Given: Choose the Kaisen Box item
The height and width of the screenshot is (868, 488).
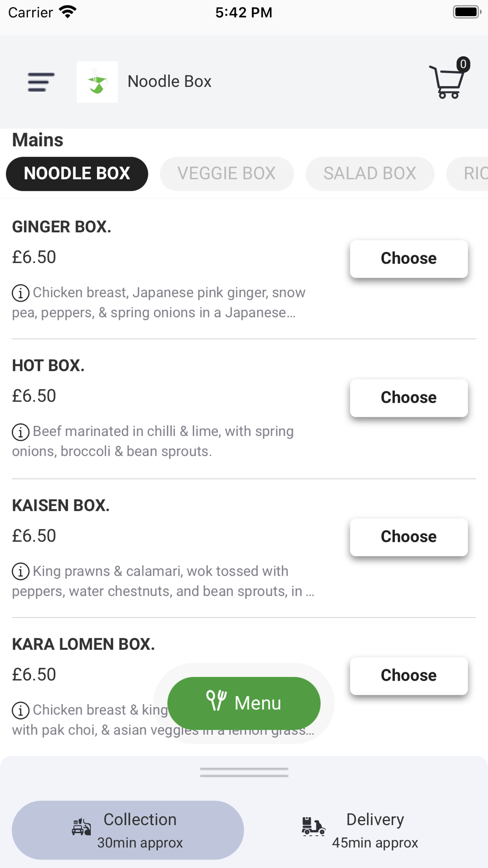Looking at the screenshot, I should coord(408,537).
